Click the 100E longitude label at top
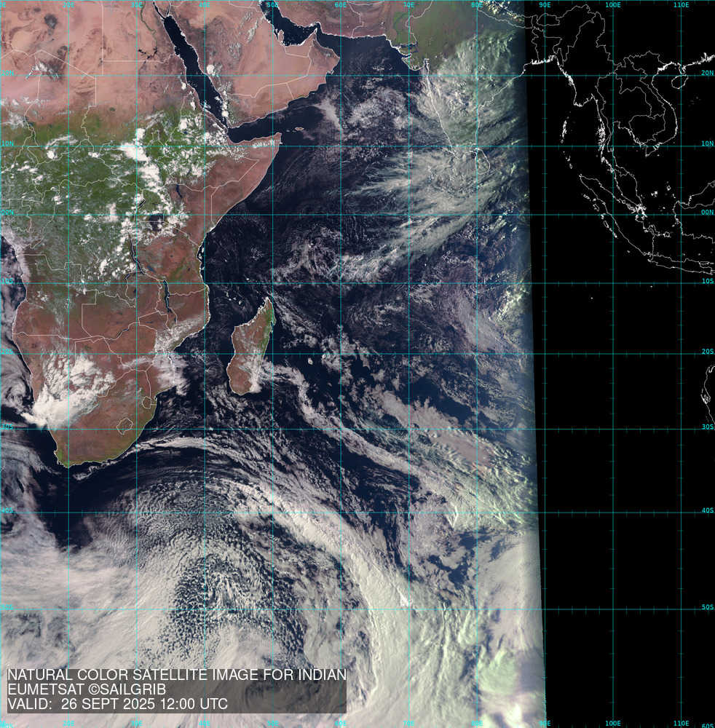Viewport: 715px width, 728px height. click(x=613, y=4)
